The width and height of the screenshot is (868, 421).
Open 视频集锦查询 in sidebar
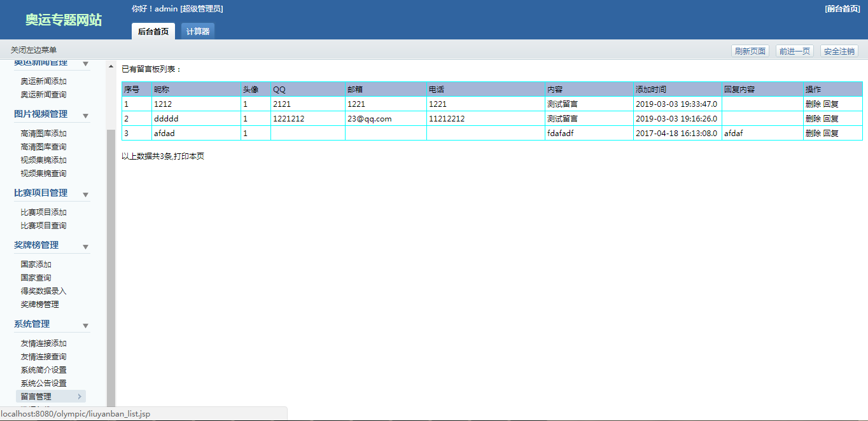tap(43, 174)
